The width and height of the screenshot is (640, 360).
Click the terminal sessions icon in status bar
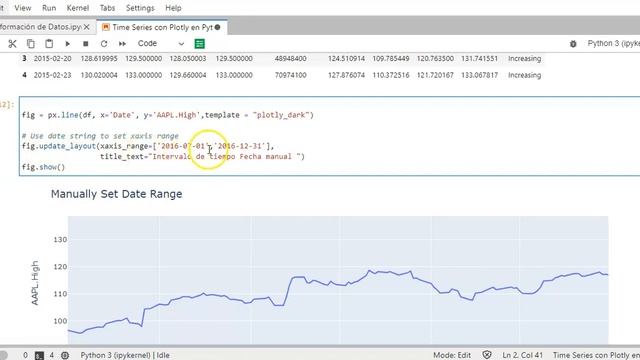click(39, 356)
